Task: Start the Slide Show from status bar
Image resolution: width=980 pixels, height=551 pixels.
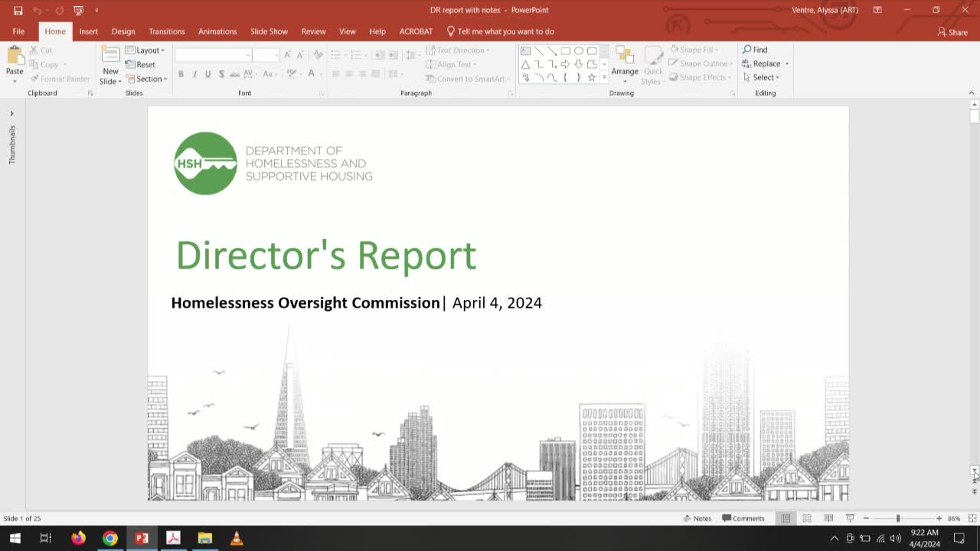Action: tap(850, 518)
